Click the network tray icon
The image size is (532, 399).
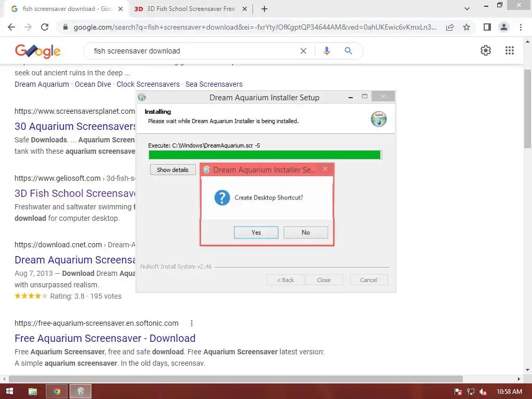pos(471,392)
